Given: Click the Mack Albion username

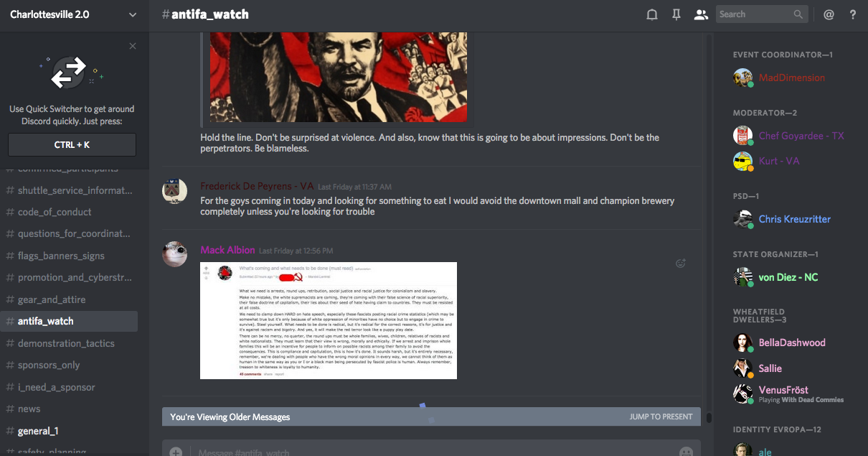Looking at the screenshot, I should pyautogui.click(x=227, y=250).
